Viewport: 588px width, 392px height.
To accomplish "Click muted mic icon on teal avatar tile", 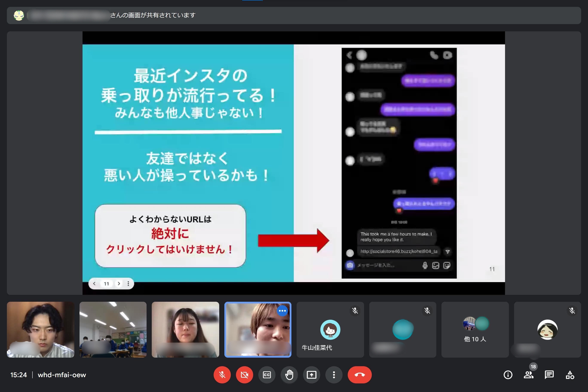I will click(x=427, y=311).
